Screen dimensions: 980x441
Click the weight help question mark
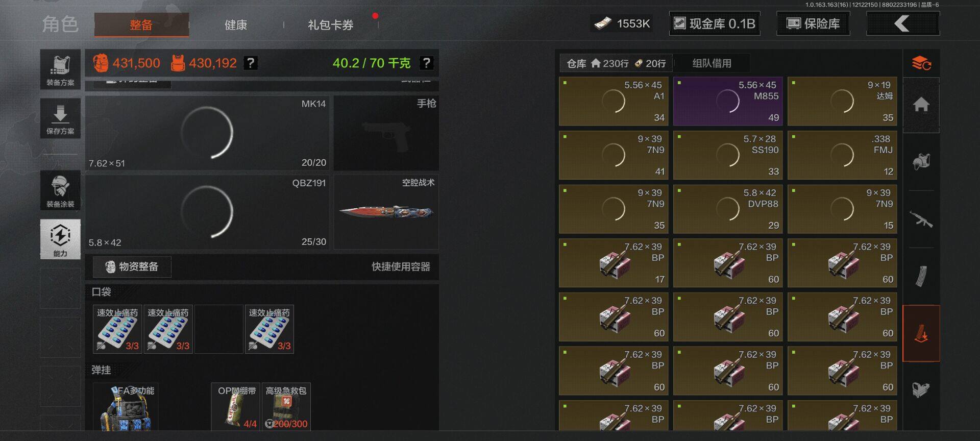426,63
